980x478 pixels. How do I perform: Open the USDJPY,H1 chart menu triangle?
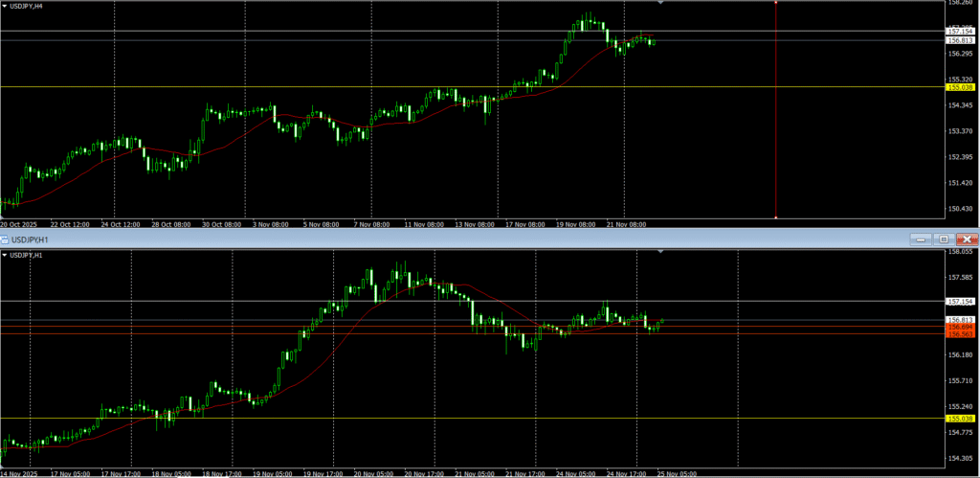(x=5, y=256)
